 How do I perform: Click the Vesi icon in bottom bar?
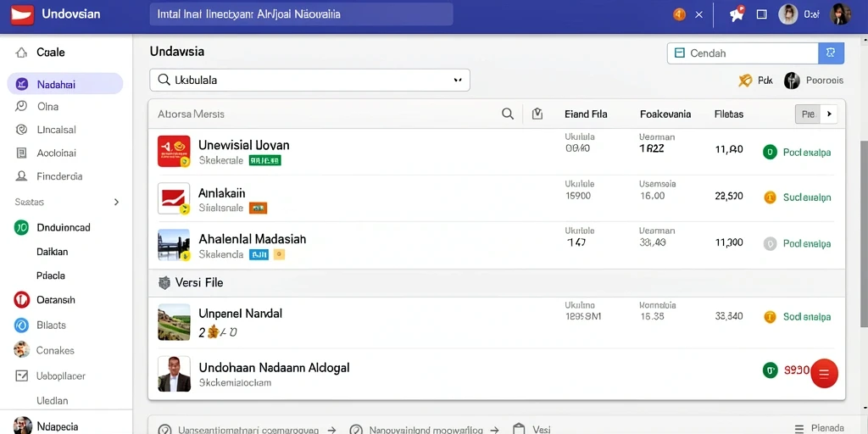pos(518,429)
